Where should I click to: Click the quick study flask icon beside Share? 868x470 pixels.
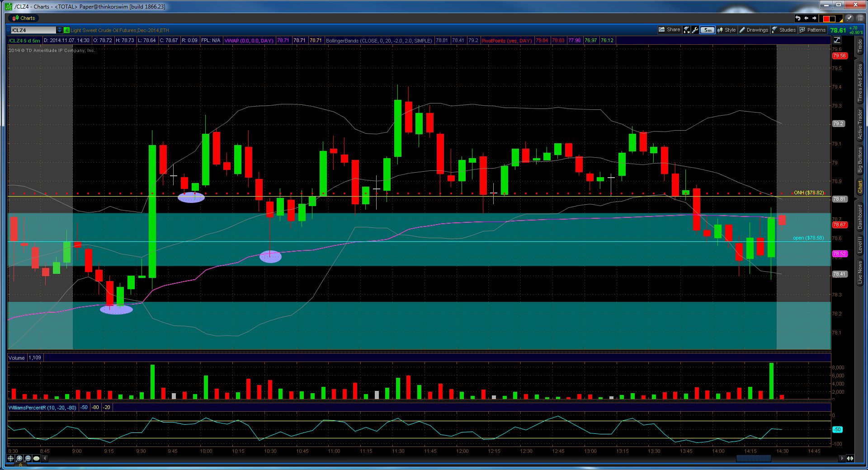pyautogui.click(x=686, y=30)
